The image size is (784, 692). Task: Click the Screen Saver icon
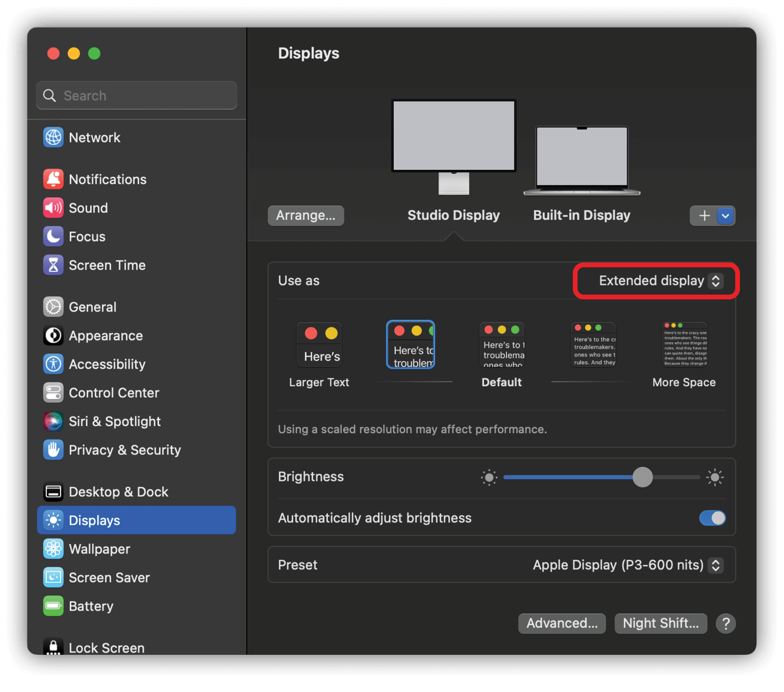pos(53,578)
